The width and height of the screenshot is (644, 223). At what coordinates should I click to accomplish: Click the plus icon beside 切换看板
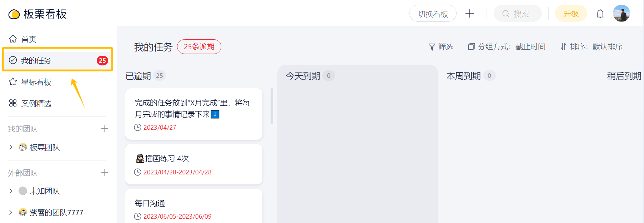470,14
